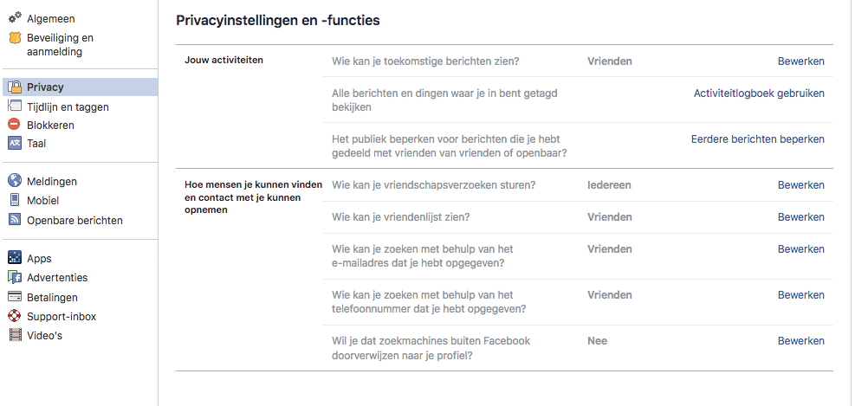
Task: Click Eerdere berichten beperken link
Action: (757, 139)
